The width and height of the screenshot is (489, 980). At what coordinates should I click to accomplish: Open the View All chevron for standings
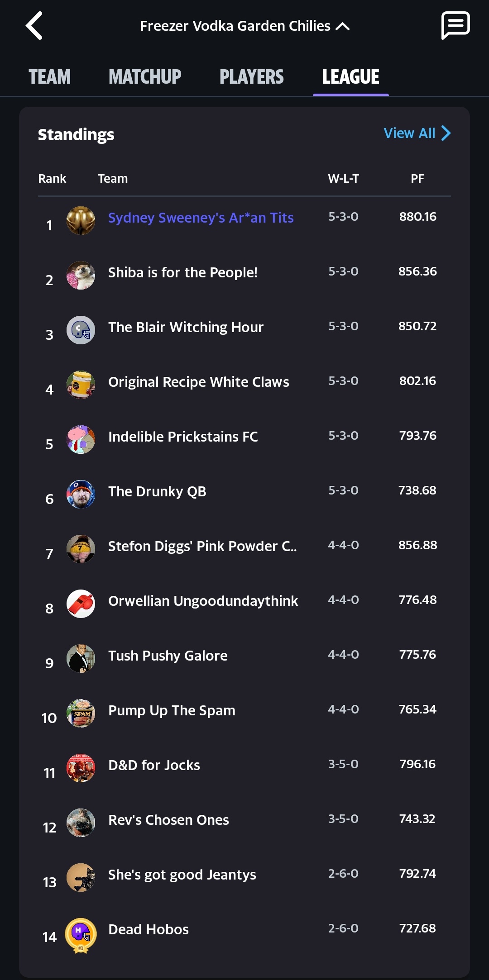(x=446, y=133)
